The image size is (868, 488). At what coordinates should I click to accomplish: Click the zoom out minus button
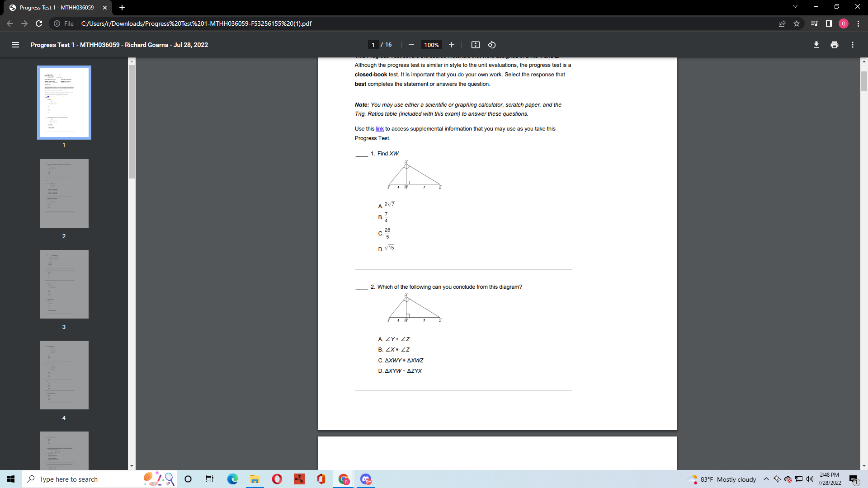411,45
